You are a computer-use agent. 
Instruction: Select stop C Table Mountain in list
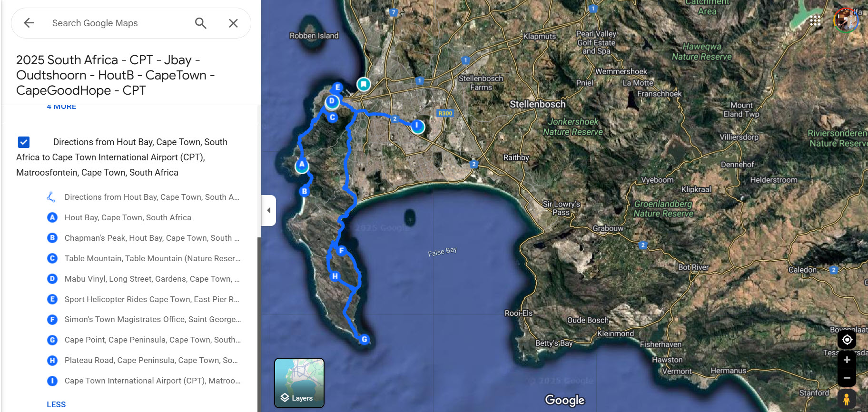[x=143, y=258]
